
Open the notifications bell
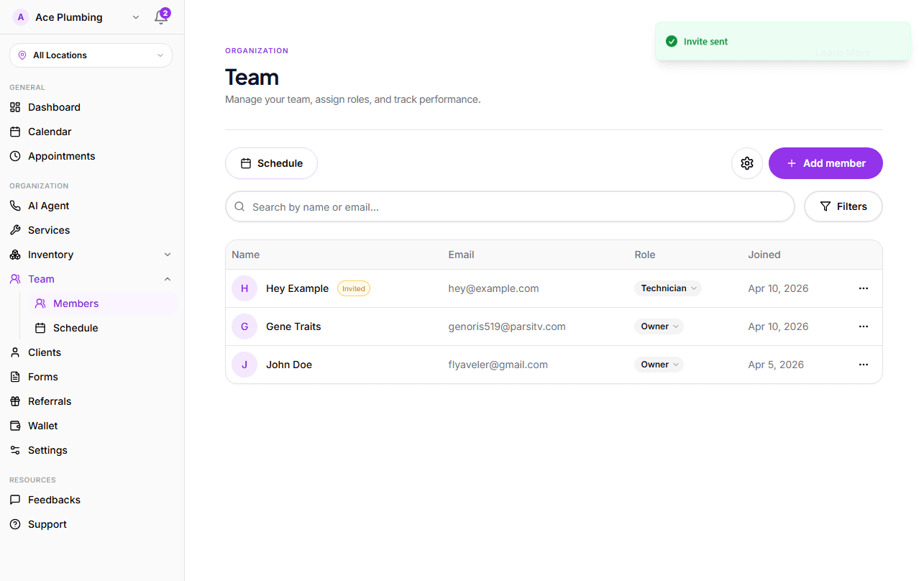click(160, 17)
